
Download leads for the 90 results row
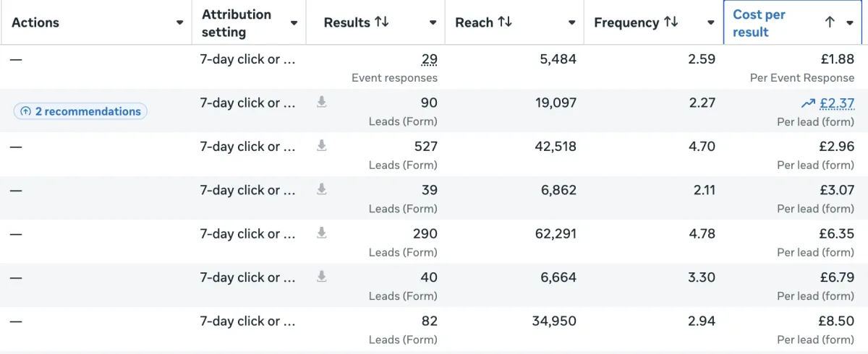coord(322,103)
